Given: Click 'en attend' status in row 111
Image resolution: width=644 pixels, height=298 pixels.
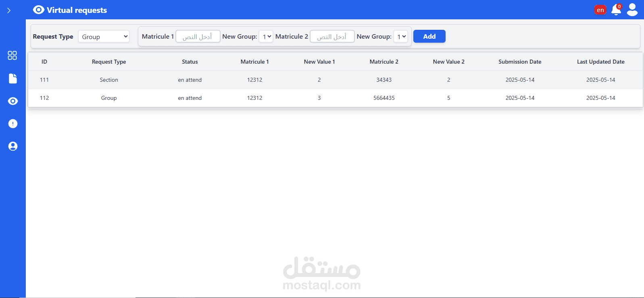Looking at the screenshot, I should pos(190,80).
